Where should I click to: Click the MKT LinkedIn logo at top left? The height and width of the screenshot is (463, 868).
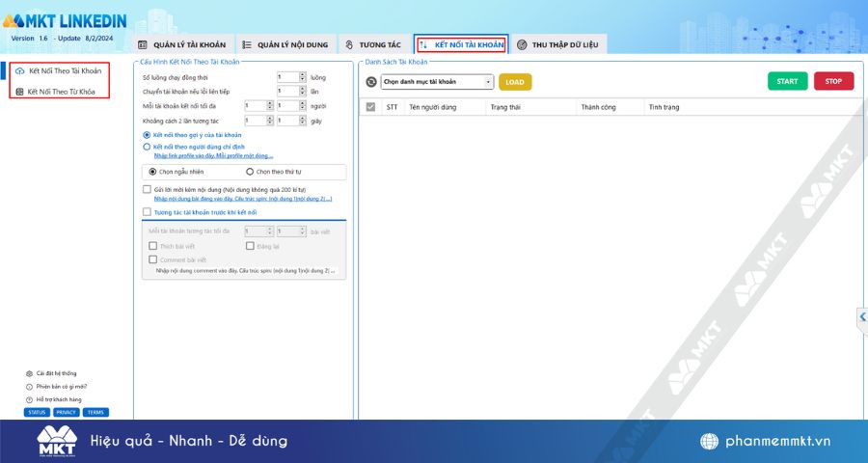point(65,21)
